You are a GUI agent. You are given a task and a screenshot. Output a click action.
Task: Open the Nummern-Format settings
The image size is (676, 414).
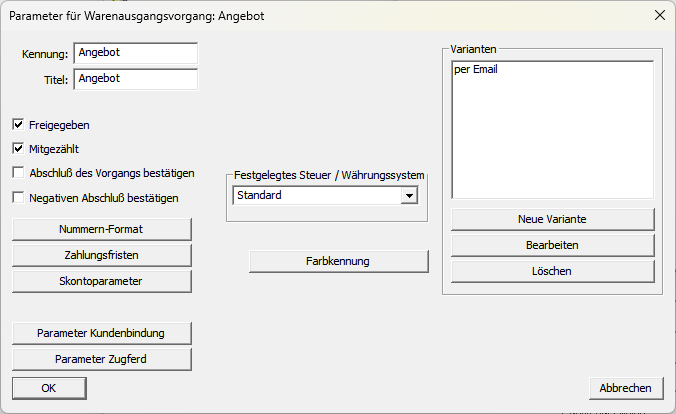click(x=101, y=229)
